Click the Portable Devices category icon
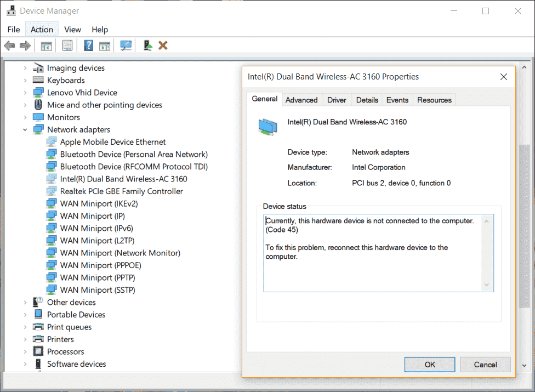 coord(38,314)
